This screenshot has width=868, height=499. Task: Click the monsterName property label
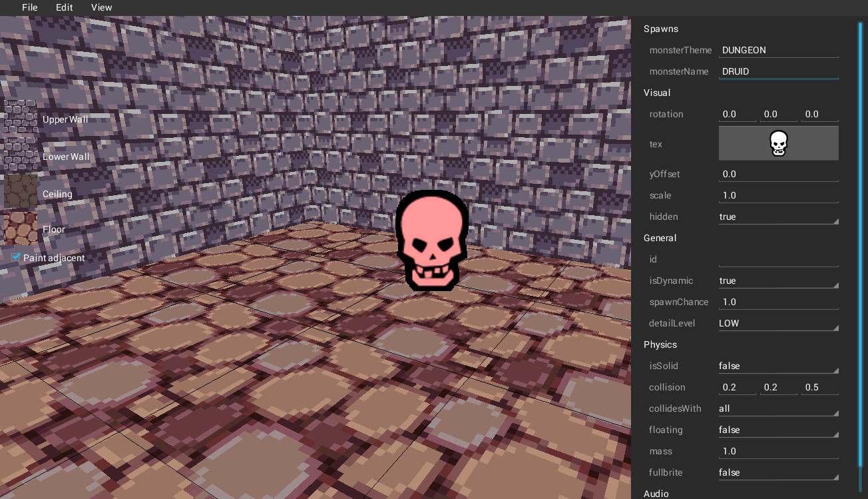679,71
